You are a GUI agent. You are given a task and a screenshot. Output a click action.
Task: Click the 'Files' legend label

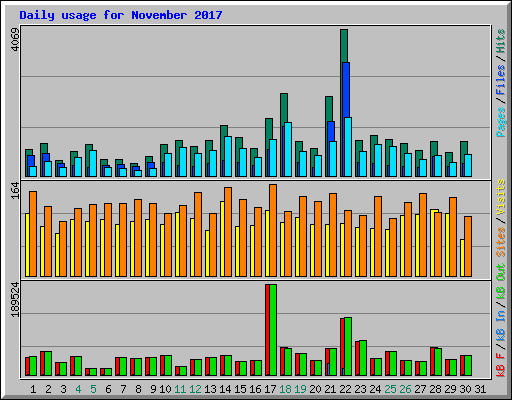point(501,80)
